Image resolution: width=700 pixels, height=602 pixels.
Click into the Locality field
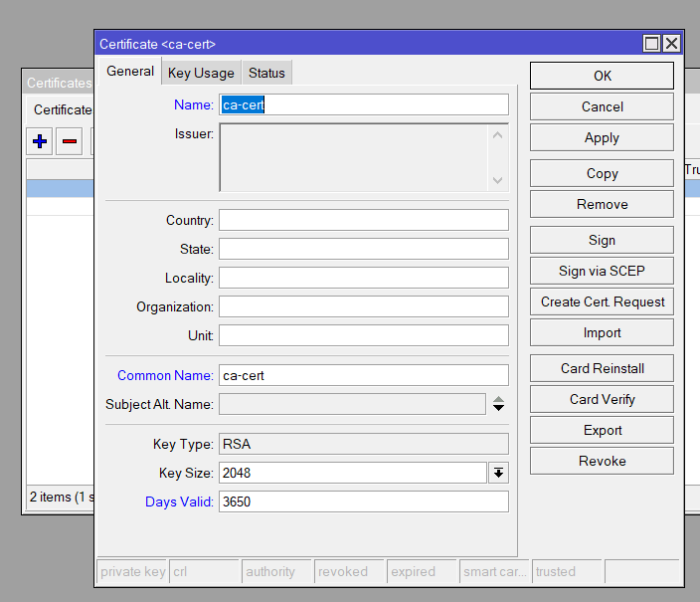pos(363,278)
